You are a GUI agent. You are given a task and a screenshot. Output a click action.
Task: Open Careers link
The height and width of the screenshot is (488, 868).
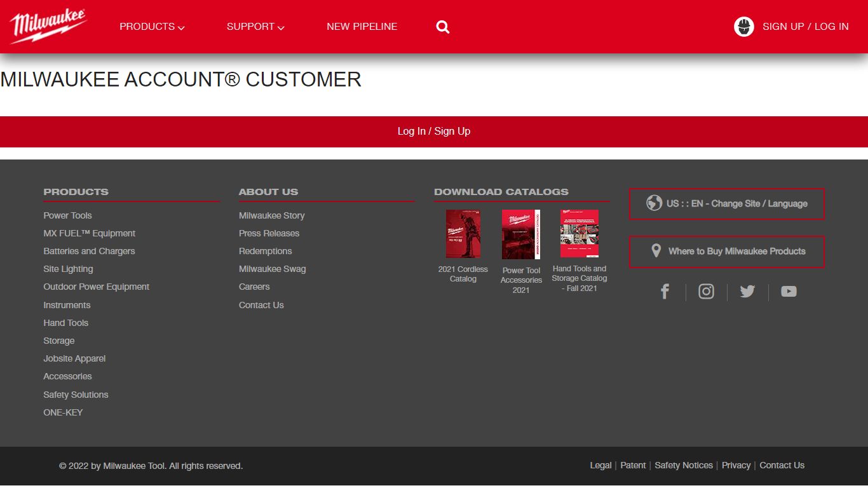point(254,287)
